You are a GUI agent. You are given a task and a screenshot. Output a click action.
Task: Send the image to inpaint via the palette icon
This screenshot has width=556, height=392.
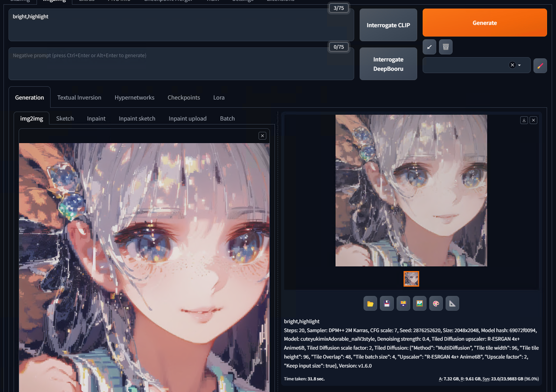(x=436, y=304)
